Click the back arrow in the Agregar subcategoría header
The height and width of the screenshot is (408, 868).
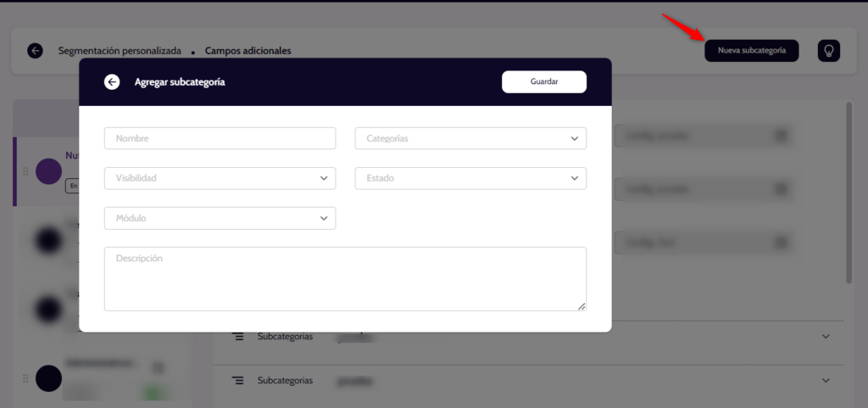coord(112,82)
